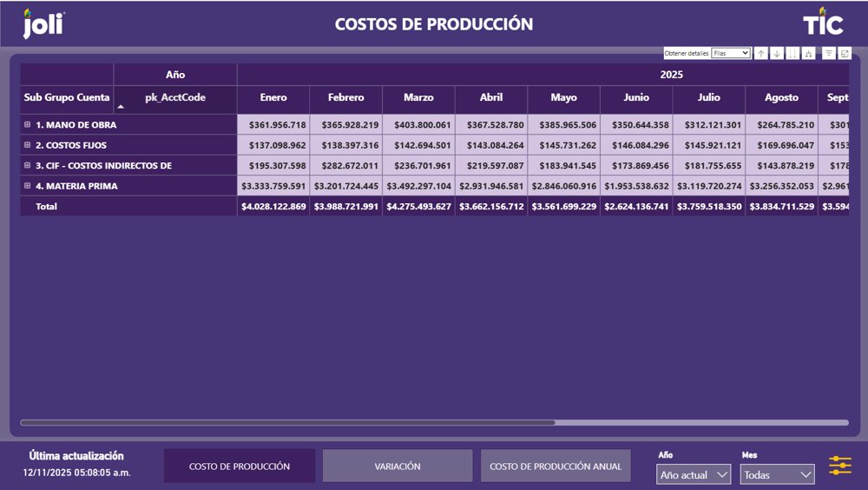The height and width of the screenshot is (490, 868).
Task: Expand the 4. MATERIA PRIMA row
Action: click(27, 186)
